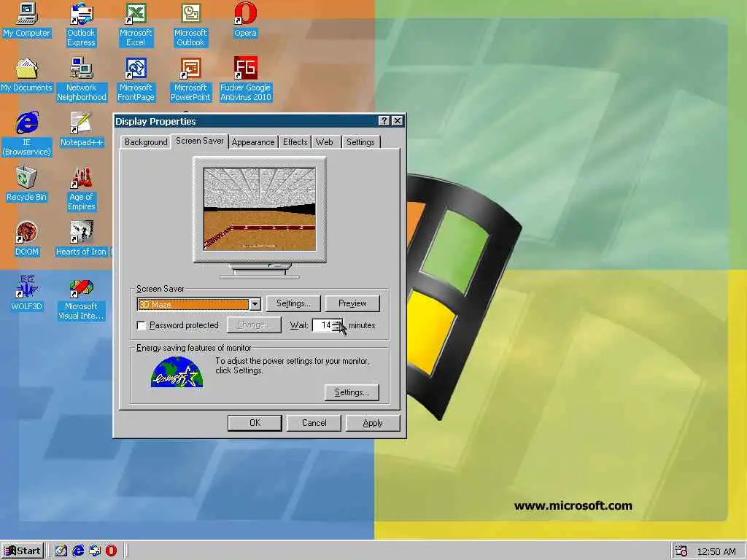Click the 3D Maze monitor preview

[260, 209]
